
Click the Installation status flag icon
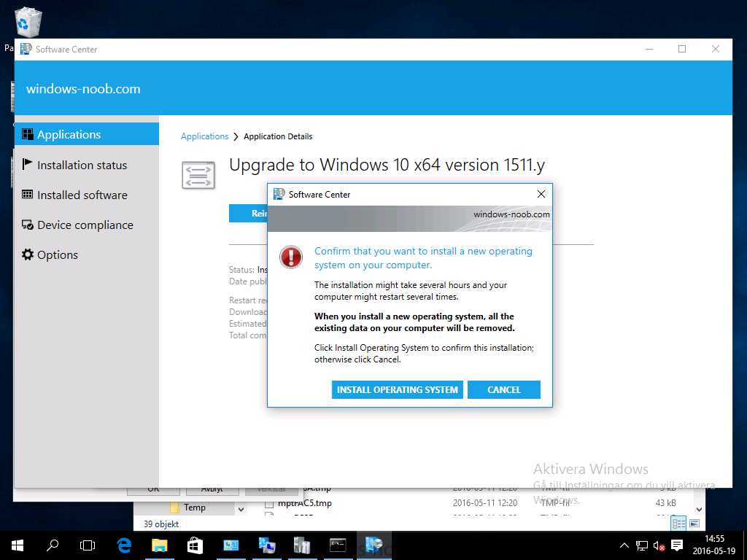click(27, 164)
